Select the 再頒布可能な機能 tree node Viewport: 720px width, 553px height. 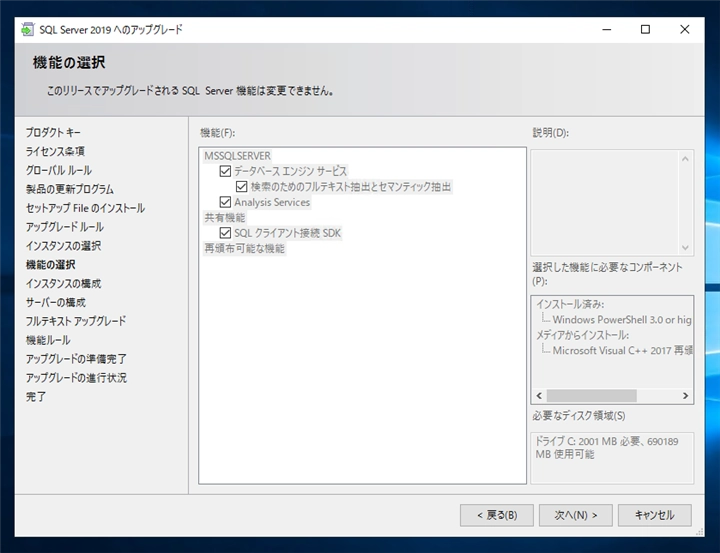click(244, 248)
